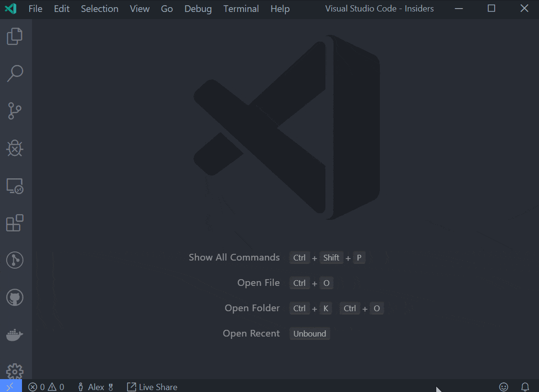
Task: Open the Remote Explorer view
Action: point(15,185)
